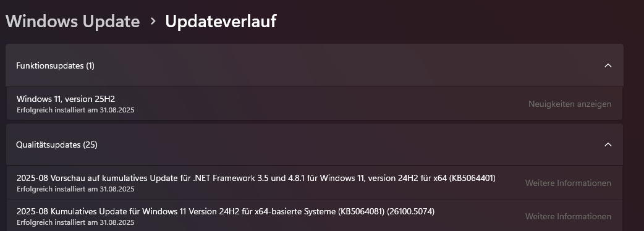Click the install date under Kumulatives Update
The image size is (644, 231).
[75, 222]
